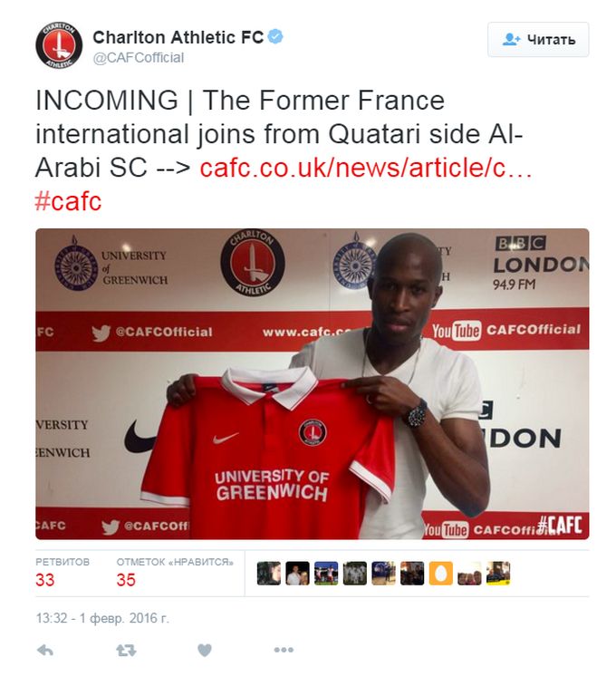View the 33 retweets count
616x686 pixels.
45,580
